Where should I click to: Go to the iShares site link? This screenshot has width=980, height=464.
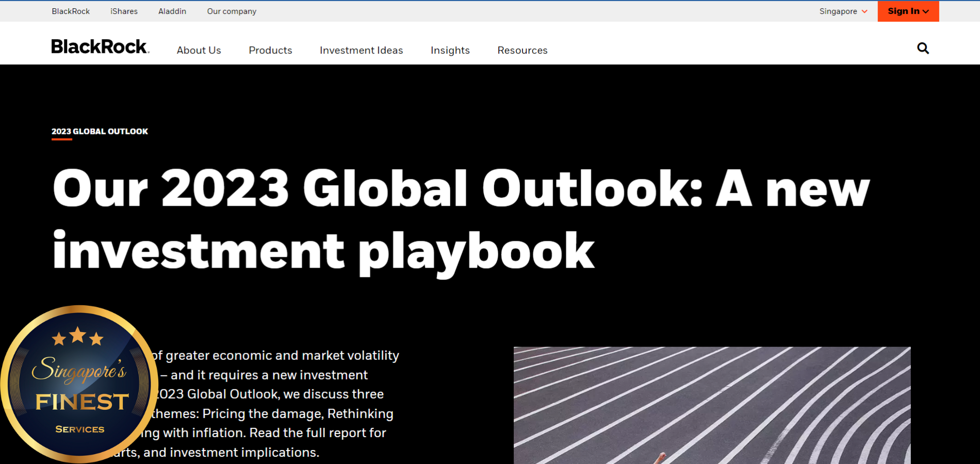click(x=124, y=11)
